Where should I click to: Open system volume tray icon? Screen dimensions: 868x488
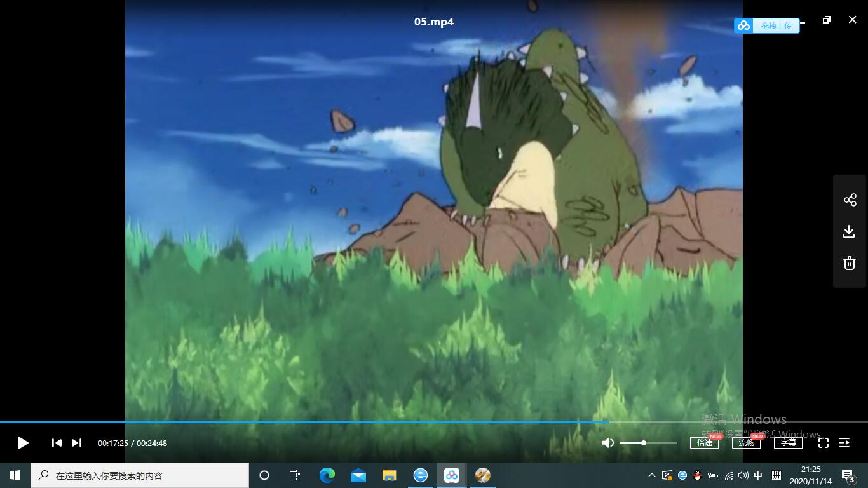tap(743, 475)
